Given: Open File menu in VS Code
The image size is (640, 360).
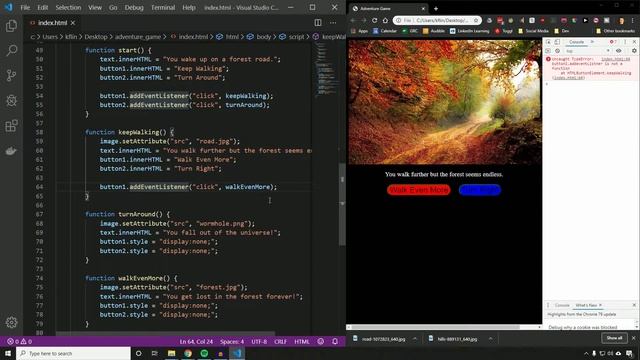Looking at the screenshot, I should (25, 7).
